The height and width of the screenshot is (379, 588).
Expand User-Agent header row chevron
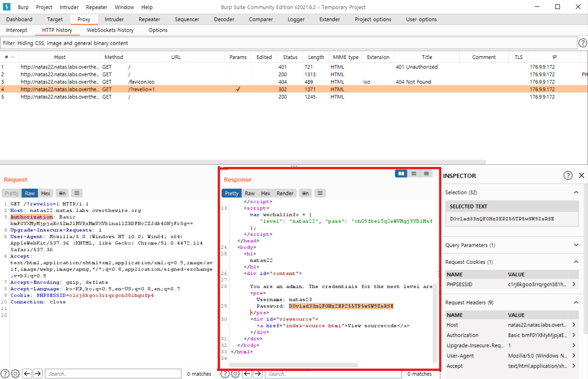coord(574,355)
